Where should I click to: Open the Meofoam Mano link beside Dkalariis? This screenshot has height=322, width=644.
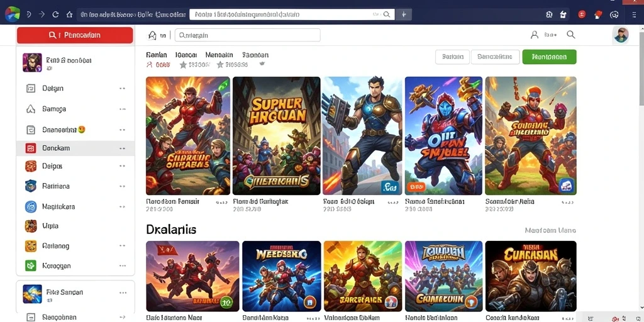pos(550,230)
